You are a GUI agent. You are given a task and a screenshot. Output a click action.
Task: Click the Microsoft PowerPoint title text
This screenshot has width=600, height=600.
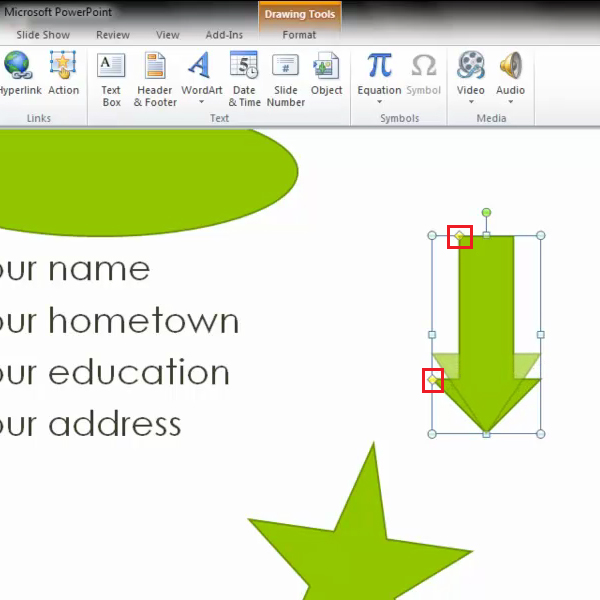coord(58,12)
